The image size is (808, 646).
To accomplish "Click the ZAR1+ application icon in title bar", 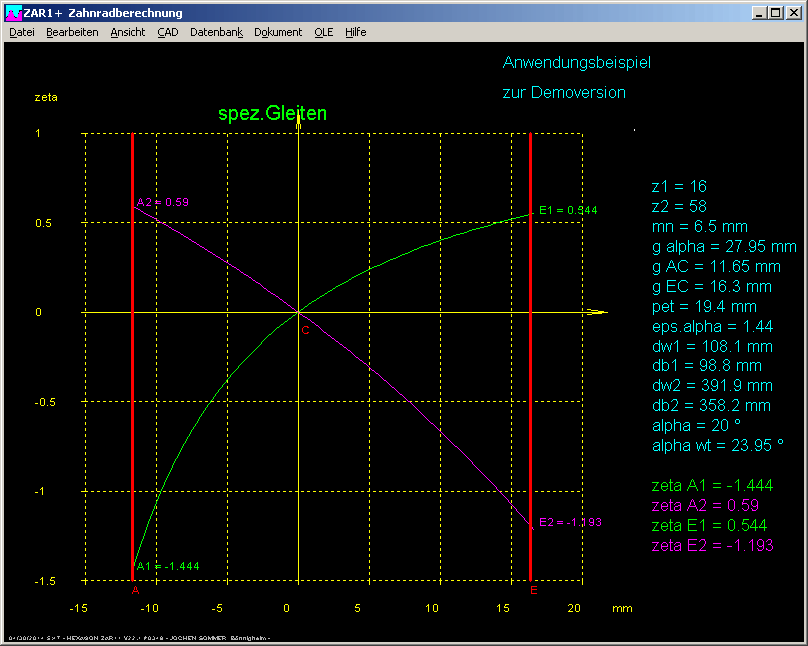I will 13,13.
